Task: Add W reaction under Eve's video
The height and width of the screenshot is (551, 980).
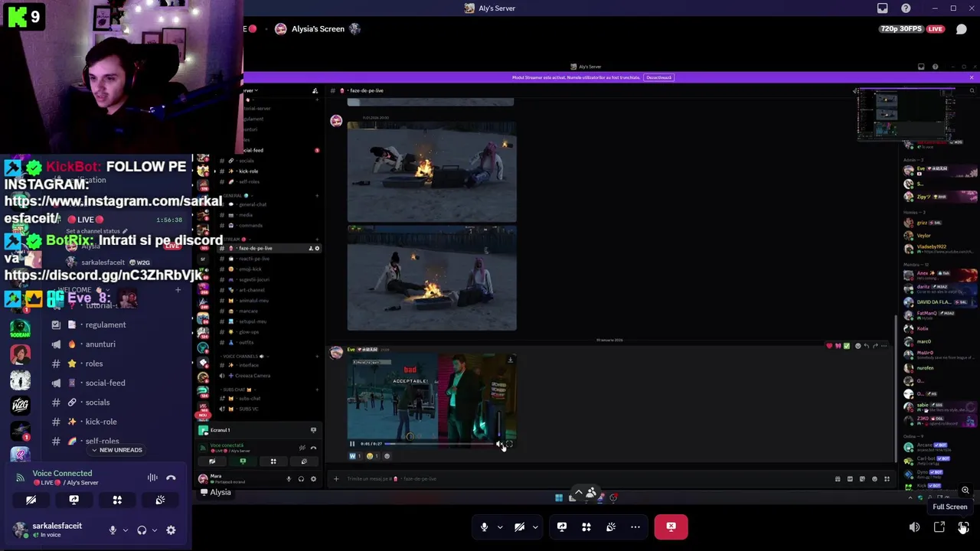Action: [354, 456]
